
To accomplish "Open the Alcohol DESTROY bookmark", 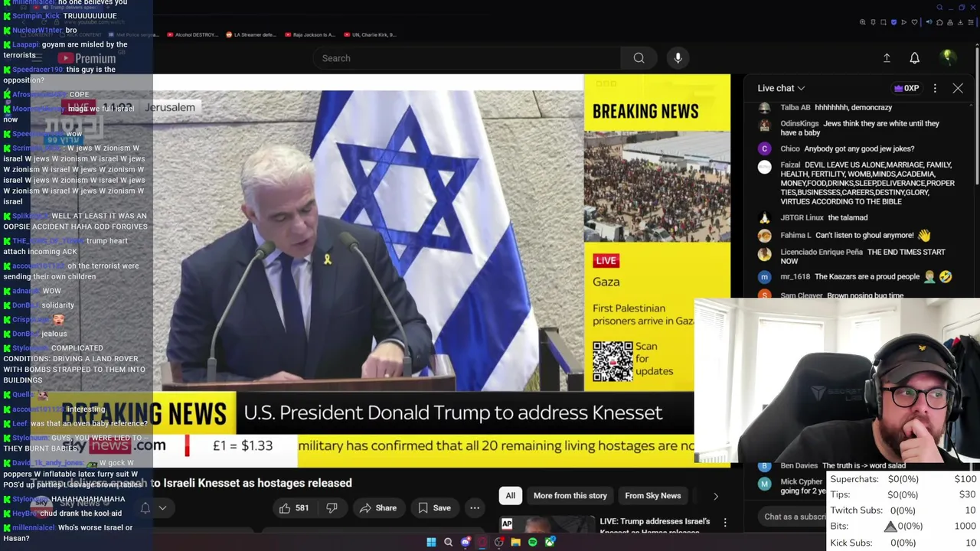I will point(192,34).
